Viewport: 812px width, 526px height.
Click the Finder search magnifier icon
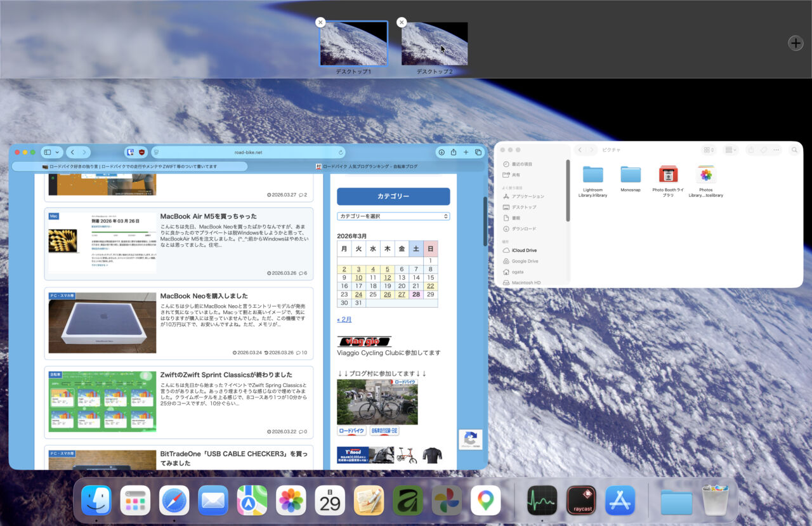(x=794, y=150)
